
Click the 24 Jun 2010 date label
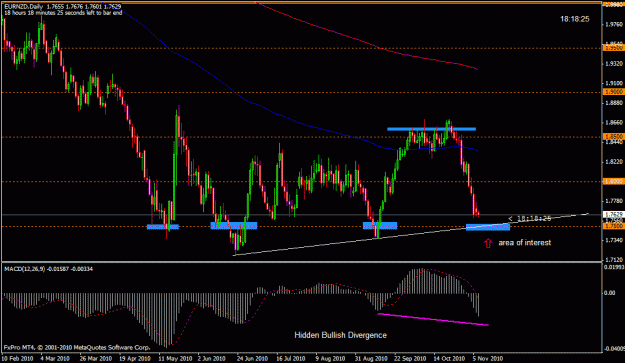click(x=252, y=358)
